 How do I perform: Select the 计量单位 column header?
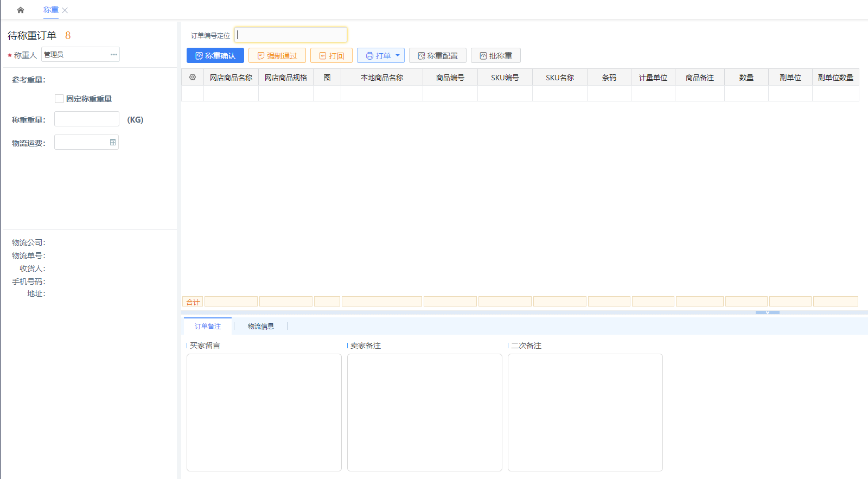point(653,78)
